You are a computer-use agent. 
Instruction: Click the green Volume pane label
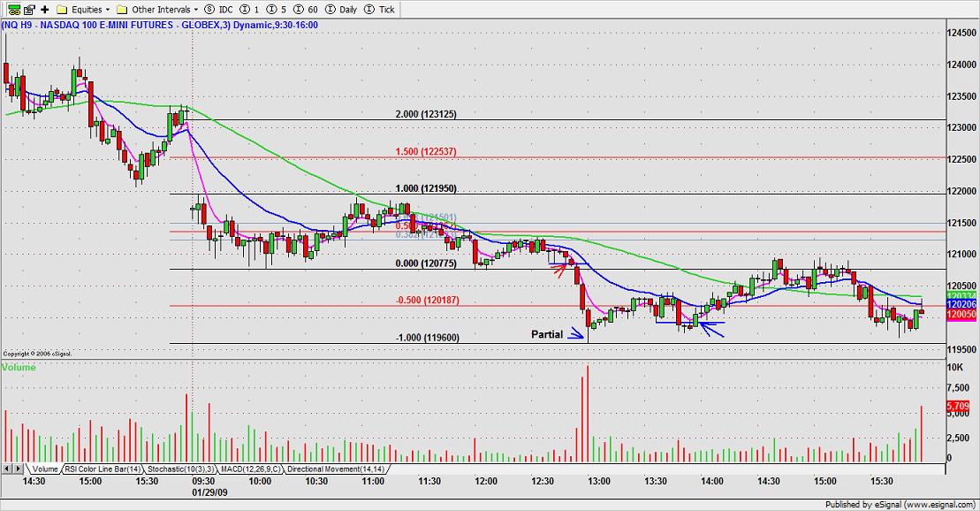coord(19,367)
